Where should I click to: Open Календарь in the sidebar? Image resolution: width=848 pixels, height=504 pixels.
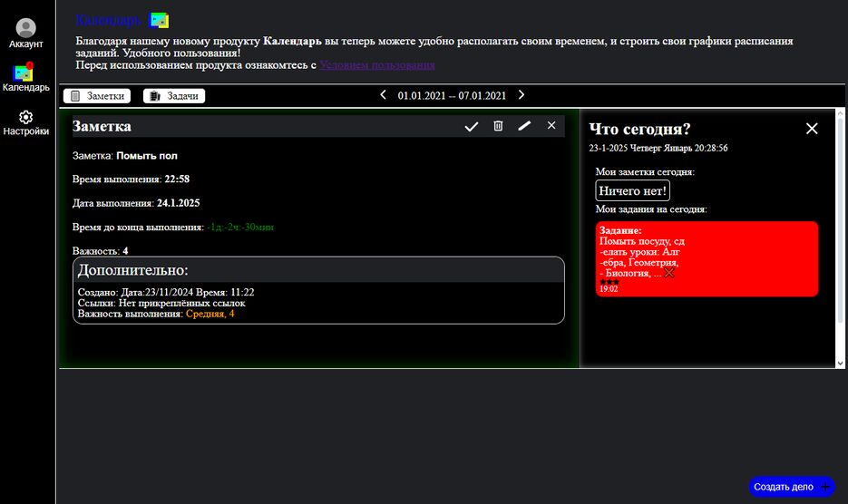coord(24,73)
